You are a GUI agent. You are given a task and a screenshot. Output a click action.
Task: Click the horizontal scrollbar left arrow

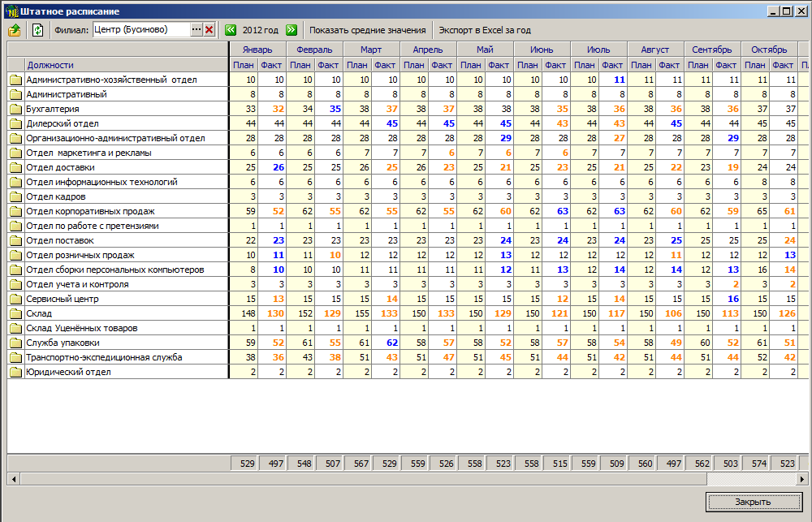tap(13, 479)
